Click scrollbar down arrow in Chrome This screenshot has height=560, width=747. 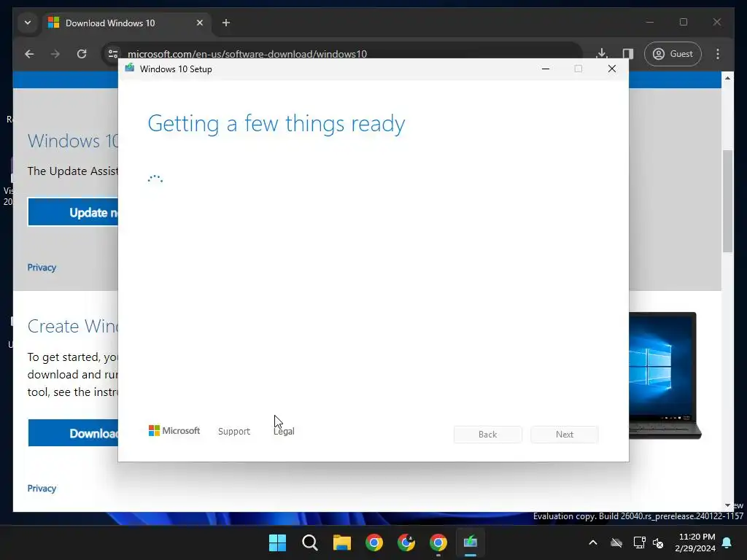[x=727, y=505]
